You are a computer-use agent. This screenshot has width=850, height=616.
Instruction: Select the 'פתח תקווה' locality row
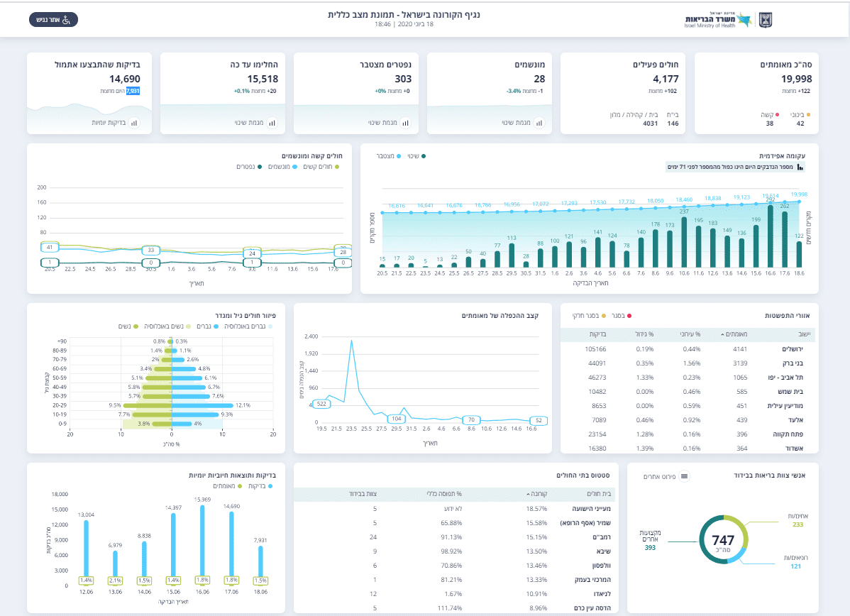pyautogui.click(x=690, y=434)
